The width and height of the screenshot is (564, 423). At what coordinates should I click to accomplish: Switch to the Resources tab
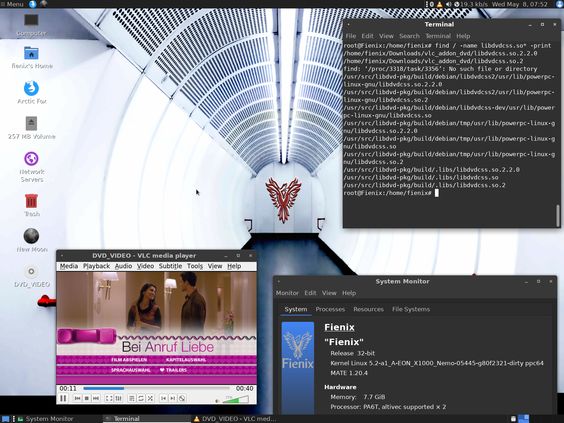pyautogui.click(x=368, y=309)
